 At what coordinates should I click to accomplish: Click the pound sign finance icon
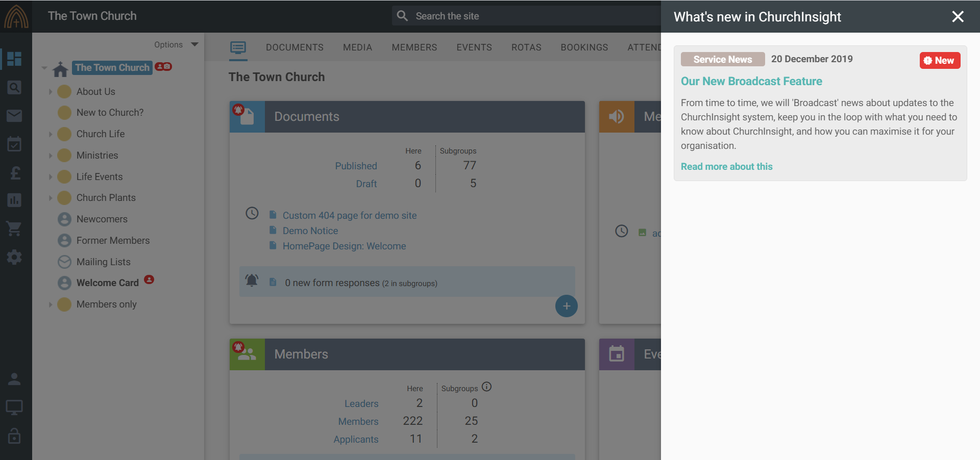coord(15,173)
